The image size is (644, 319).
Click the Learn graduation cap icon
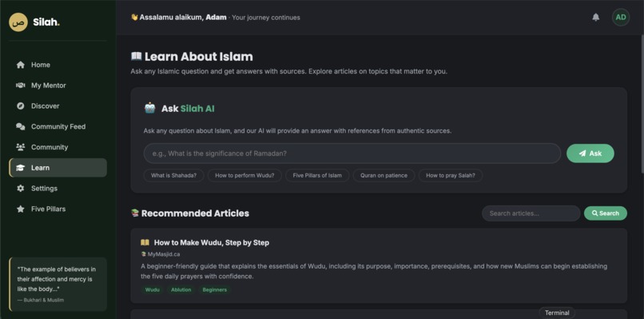21,168
